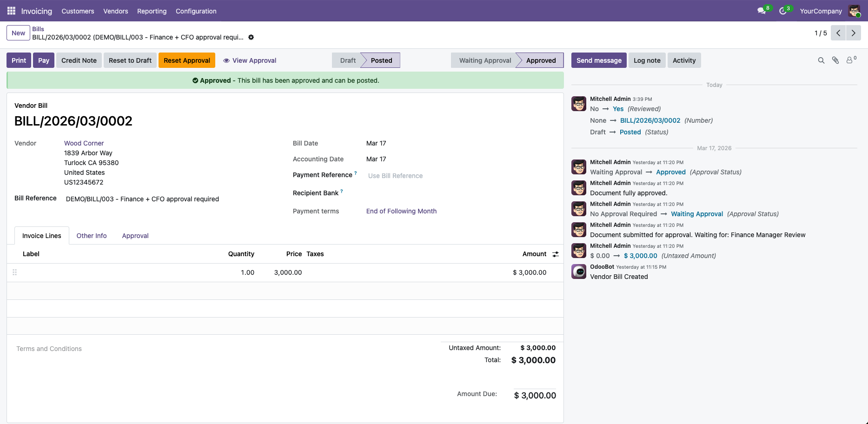Open the activities clock icon
The image size is (868, 424).
[783, 11]
